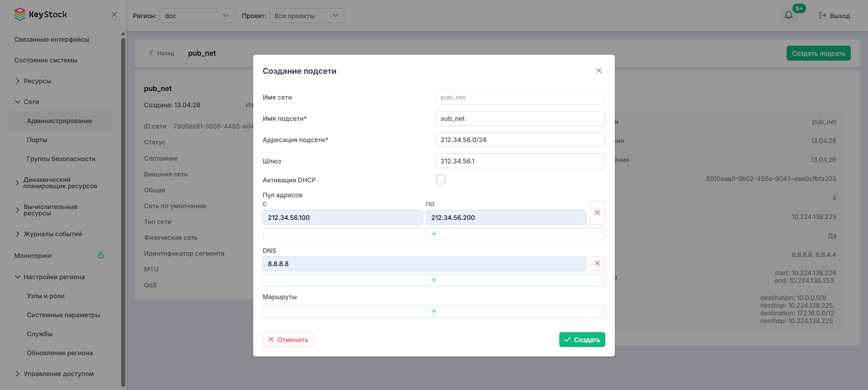Open the Проект dropdown
This screenshot has height=390, width=868.
click(x=307, y=15)
